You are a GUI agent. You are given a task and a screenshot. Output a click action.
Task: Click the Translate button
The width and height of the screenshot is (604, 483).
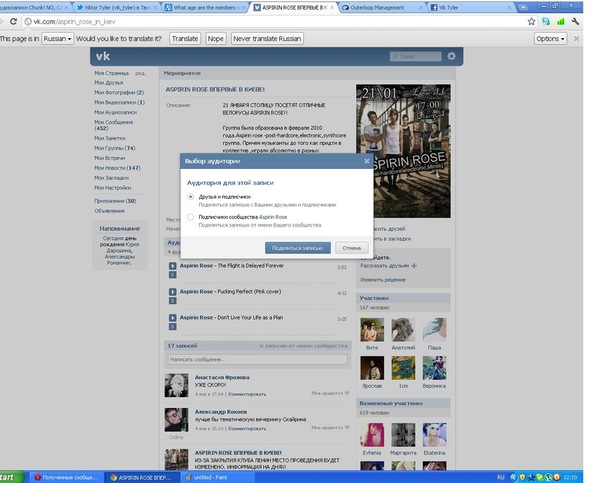(x=185, y=39)
